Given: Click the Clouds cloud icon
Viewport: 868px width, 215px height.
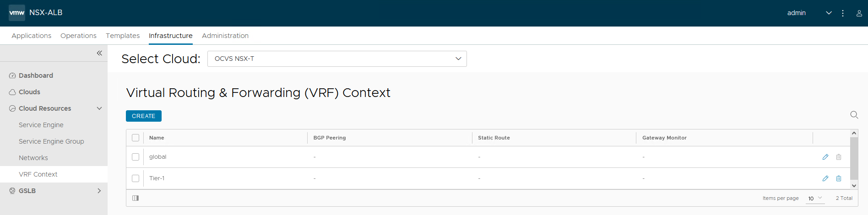Looking at the screenshot, I should [12, 92].
